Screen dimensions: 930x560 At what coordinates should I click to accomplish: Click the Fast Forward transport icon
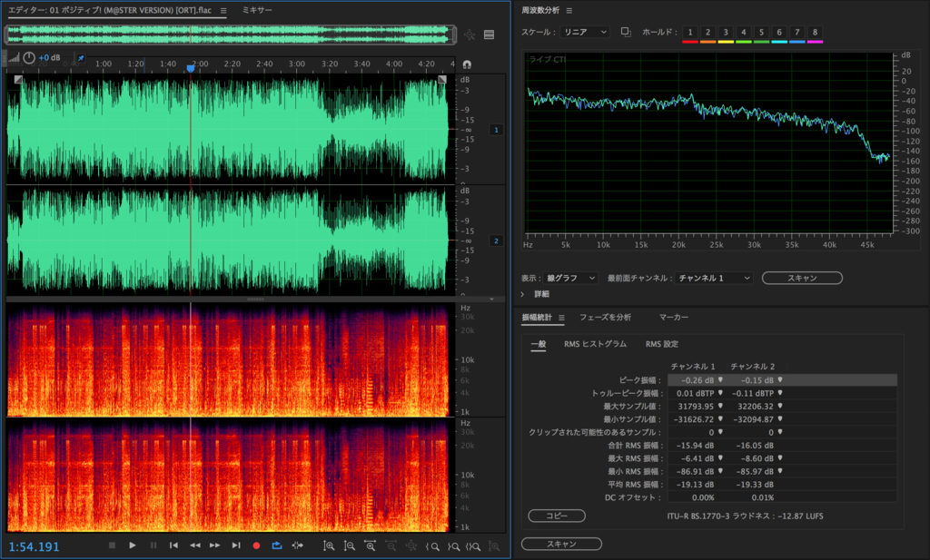click(214, 545)
